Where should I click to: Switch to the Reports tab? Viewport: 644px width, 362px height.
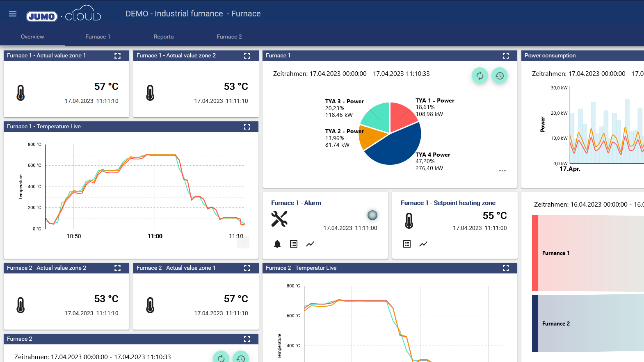point(164,36)
